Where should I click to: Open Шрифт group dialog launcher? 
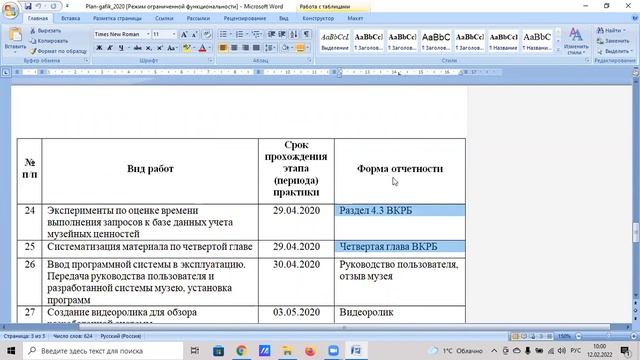(x=210, y=60)
